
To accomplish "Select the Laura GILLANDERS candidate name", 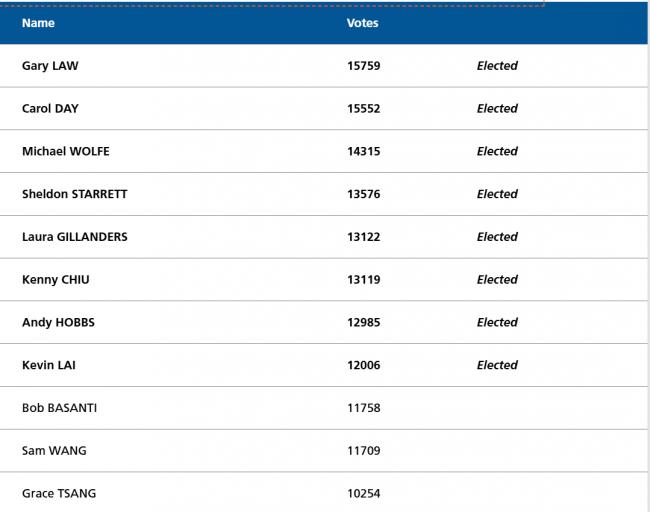I will click(x=75, y=237).
